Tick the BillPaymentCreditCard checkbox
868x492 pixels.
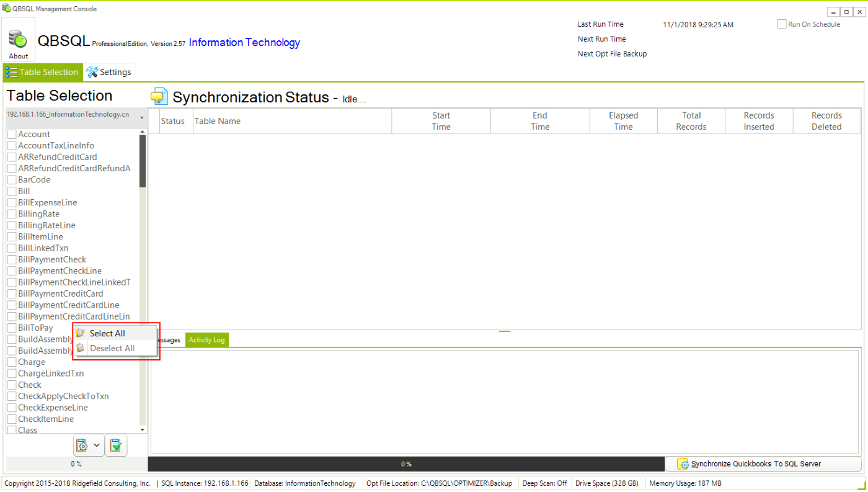click(x=12, y=293)
